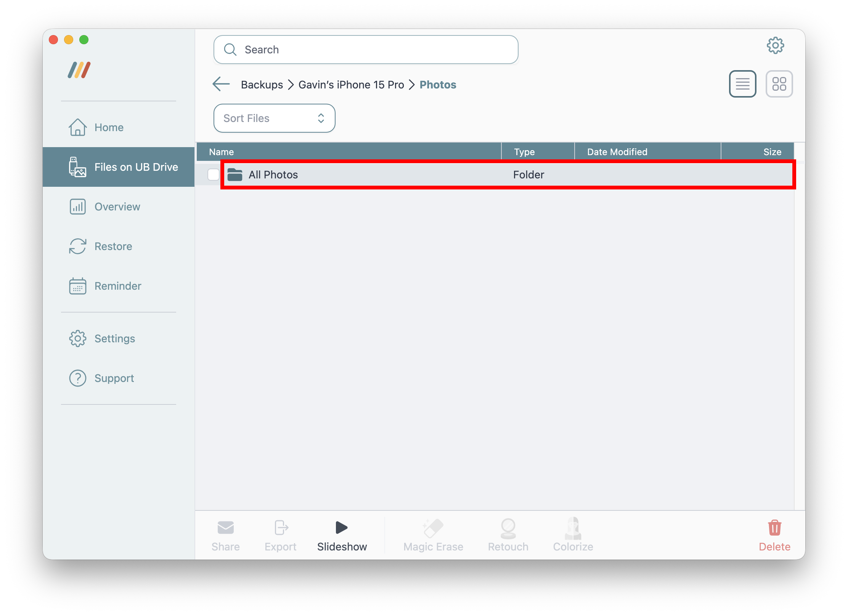Click the app logo in sidebar
Viewport: 848px width, 616px height.
tap(79, 70)
